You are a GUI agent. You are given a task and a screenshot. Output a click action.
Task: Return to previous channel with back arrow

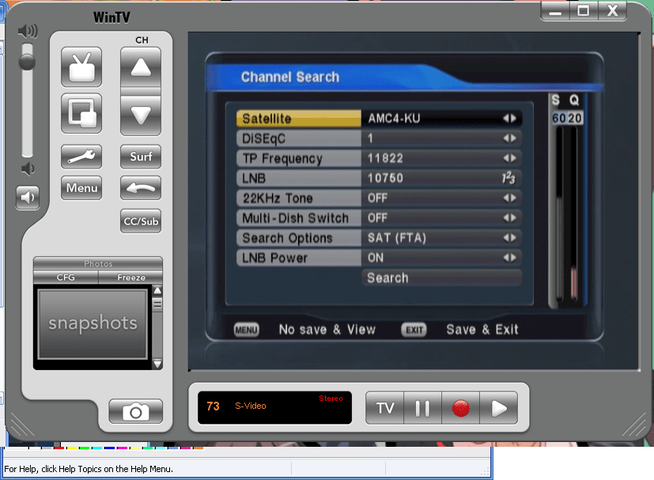(141, 188)
